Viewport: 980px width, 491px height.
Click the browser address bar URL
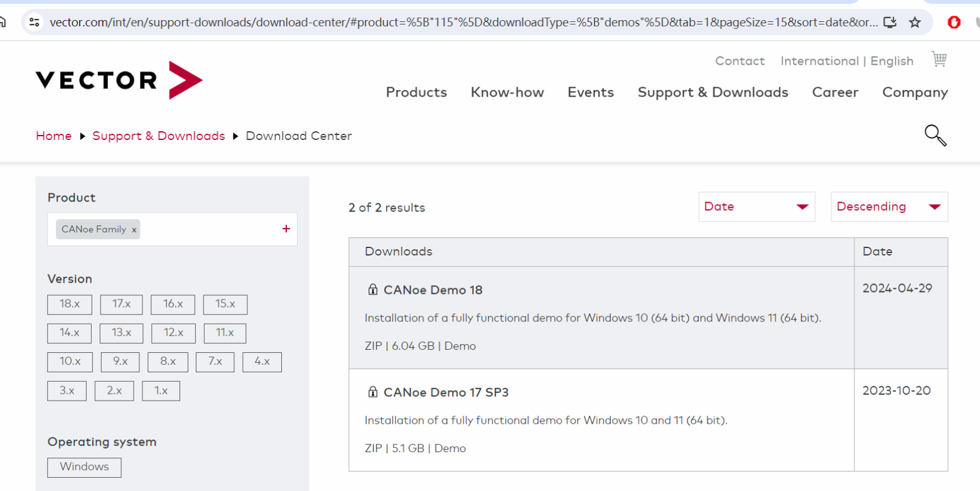(x=463, y=23)
